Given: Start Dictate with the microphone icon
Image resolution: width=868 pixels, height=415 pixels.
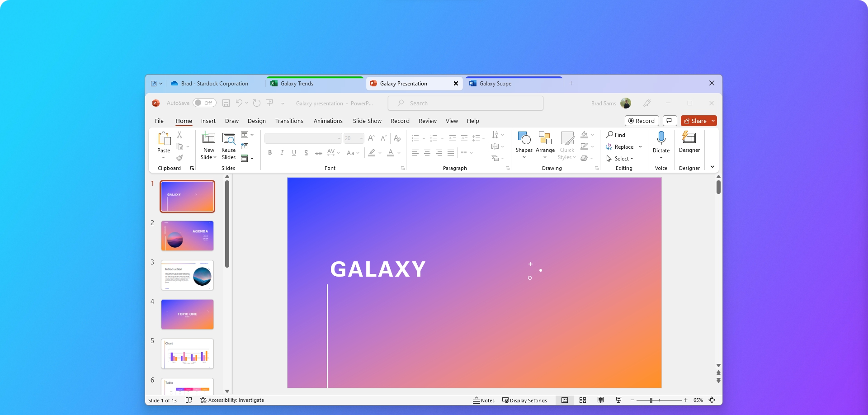Looking at the screenshot, I should [661, 138].
